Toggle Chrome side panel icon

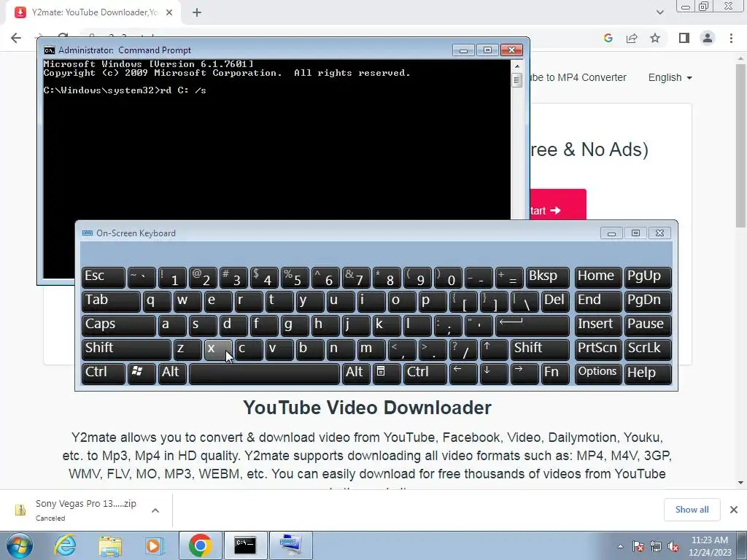(x=684, y=38)
